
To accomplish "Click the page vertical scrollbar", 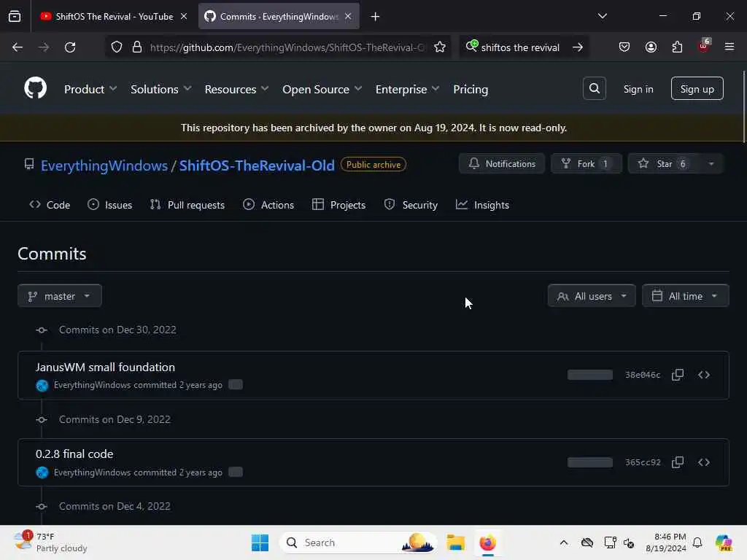I will (743, 106).
